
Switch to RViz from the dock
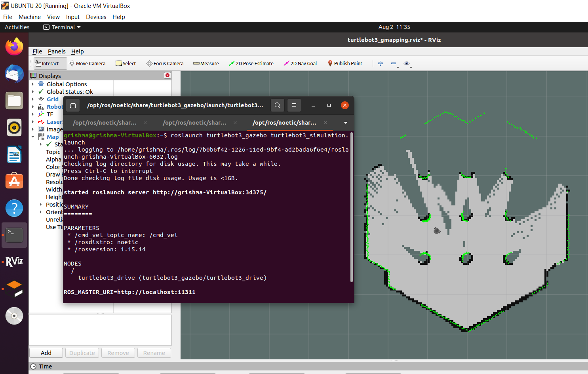14,262
